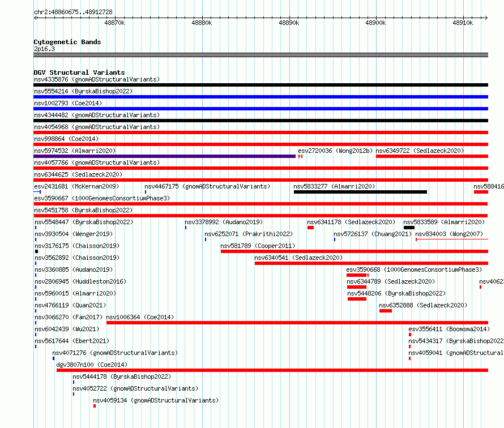Open variant nsv1002793 (Coe2014)
Image resolution: width=504 pixels, height=428 pixels.
[68, 103]
